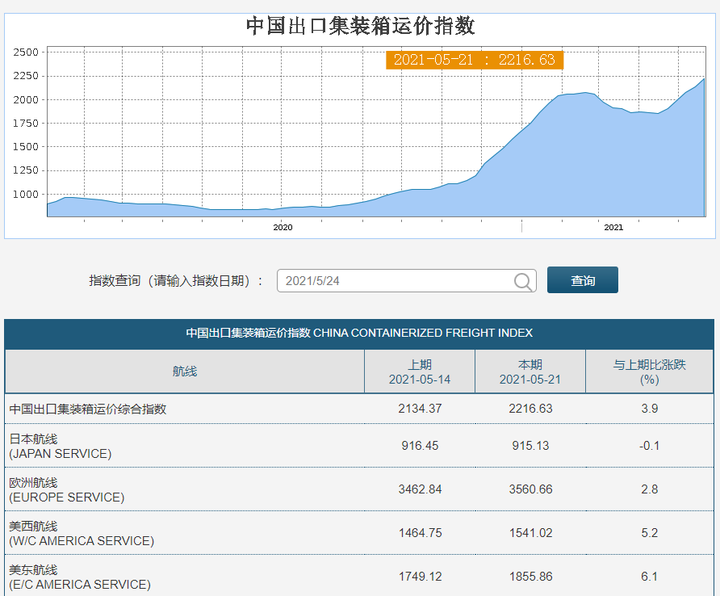Click the magnifier icon in date field
Viewport: 720px width, 596px height.
pos(523,281)
